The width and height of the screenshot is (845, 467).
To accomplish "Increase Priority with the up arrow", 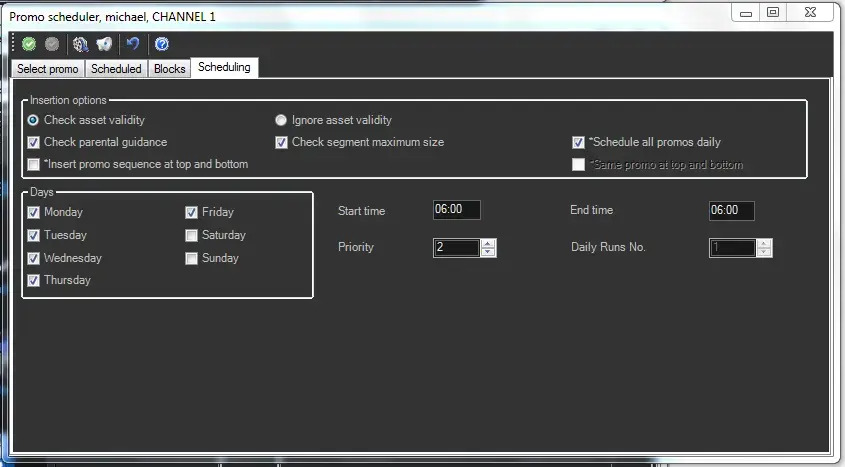I will 488,243.
